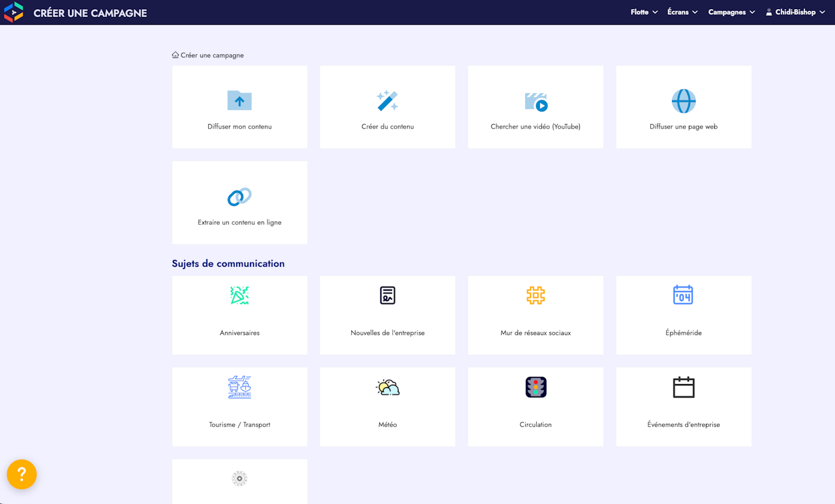This screenshot has height=504, width=835.
Task: Open the Chidi-Bishop user account menu
Action: (795, 12)
